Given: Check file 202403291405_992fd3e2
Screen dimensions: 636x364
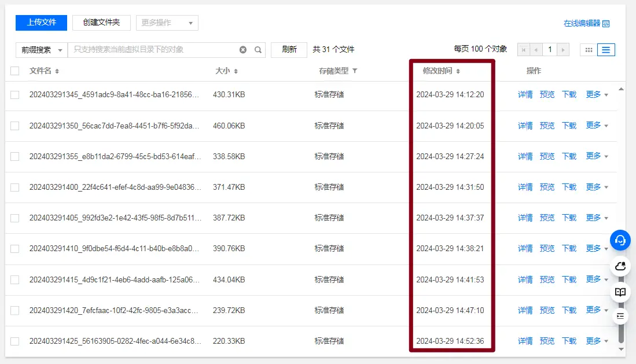Looking at the screenshot, I should click(x=15, y=218).
